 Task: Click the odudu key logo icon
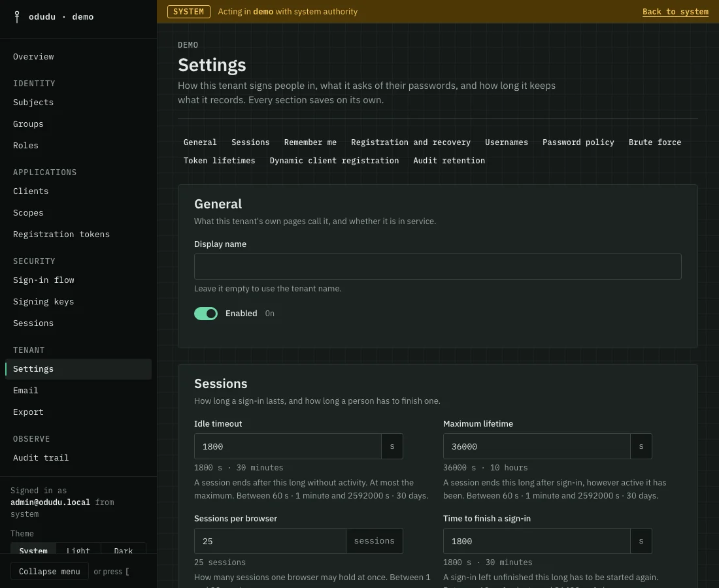(x=17, y=17)
